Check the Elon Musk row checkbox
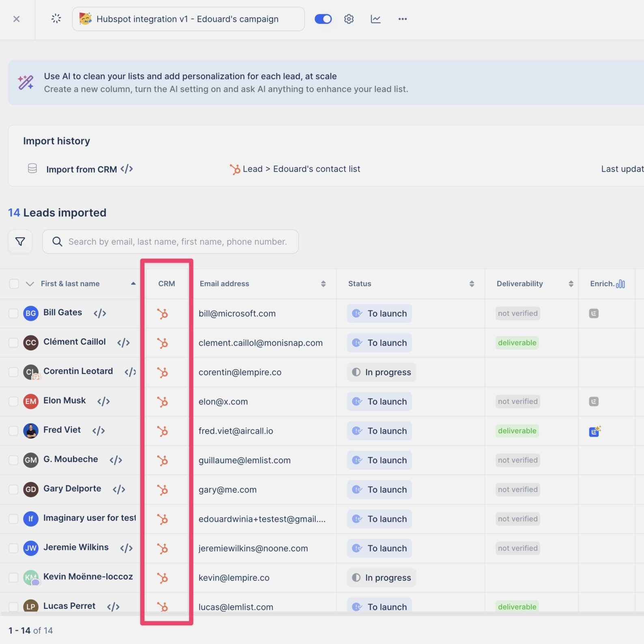The height and width of the screenshot is (644, 644). coord(13,402)
